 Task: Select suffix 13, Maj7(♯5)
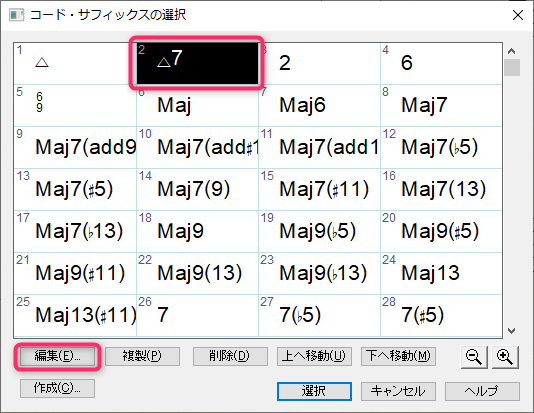[x=75, y=190]
